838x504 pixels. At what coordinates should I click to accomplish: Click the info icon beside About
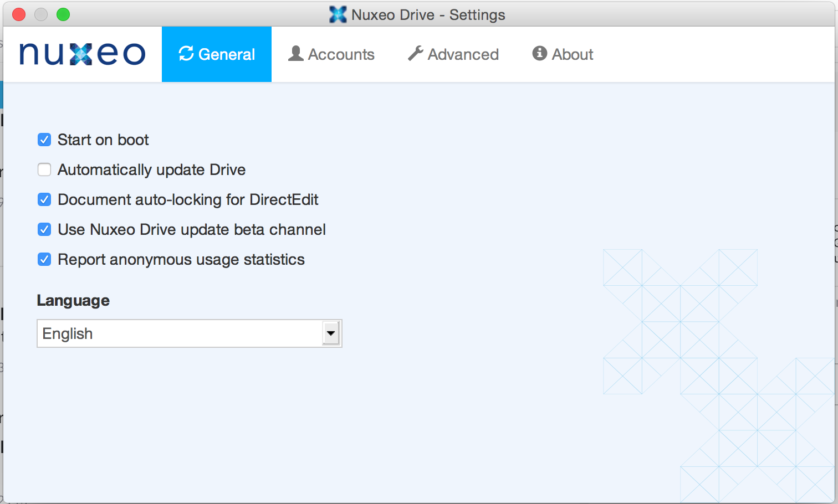click(x=539, y=53)
